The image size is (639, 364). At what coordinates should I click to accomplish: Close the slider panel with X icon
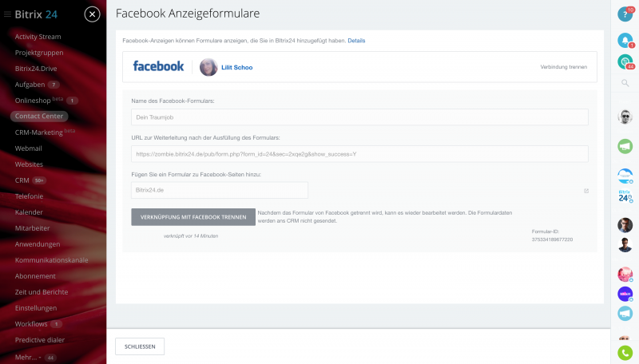pyautogui.click(x=92, y=14)
